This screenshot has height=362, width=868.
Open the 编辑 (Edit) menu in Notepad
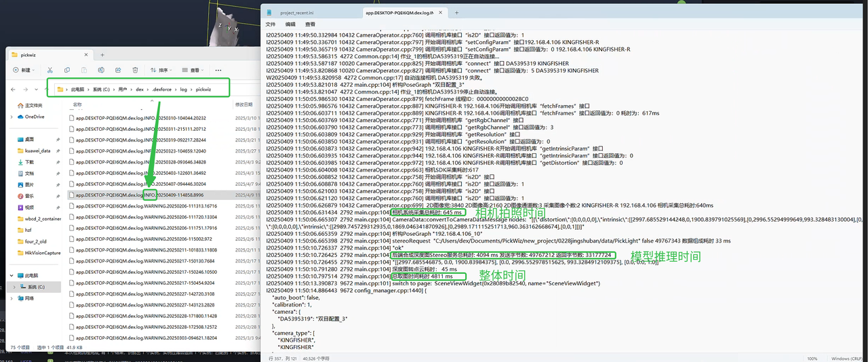tap(290, 24)
